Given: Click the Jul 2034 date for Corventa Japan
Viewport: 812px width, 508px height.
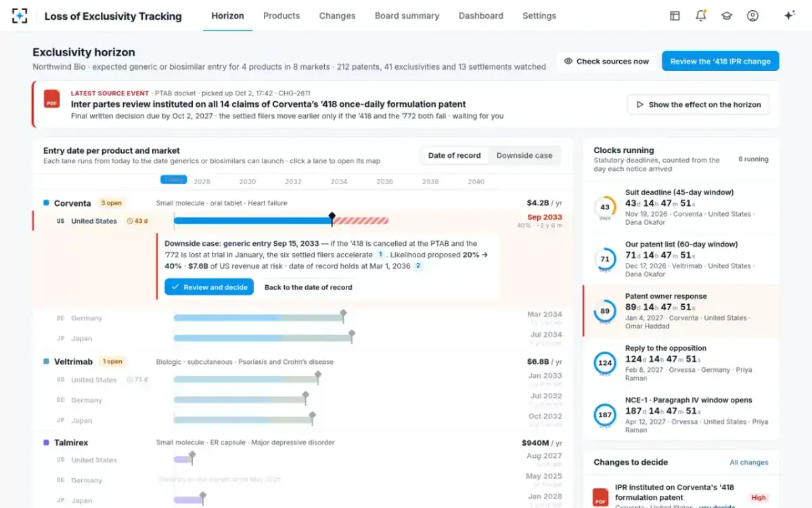Looking at the screenshot, I should [546, 335].
